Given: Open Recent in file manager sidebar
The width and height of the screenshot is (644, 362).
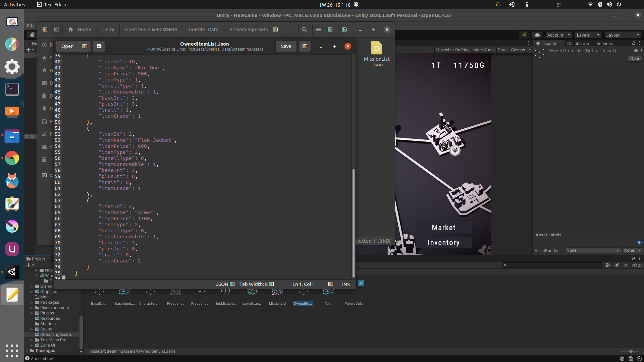Looking at the screenshot, I should tap(47, 45).
